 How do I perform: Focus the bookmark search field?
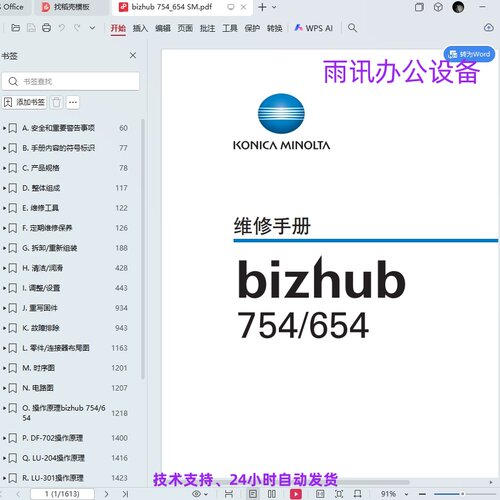tap(71, 81)
